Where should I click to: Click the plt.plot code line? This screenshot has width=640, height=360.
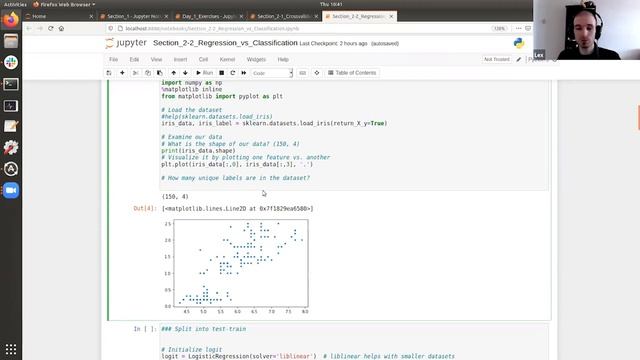click(x=237, y=164)
